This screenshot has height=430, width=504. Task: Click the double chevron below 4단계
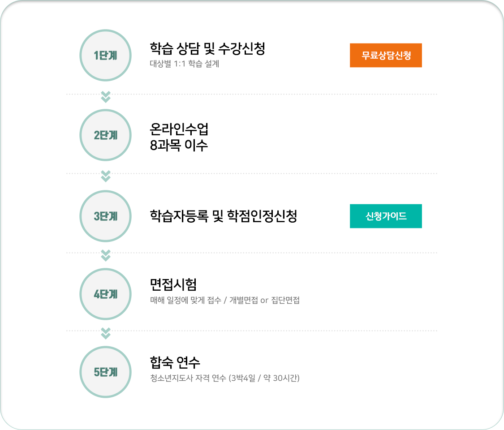pyautogui.click(x=105, y=333)
